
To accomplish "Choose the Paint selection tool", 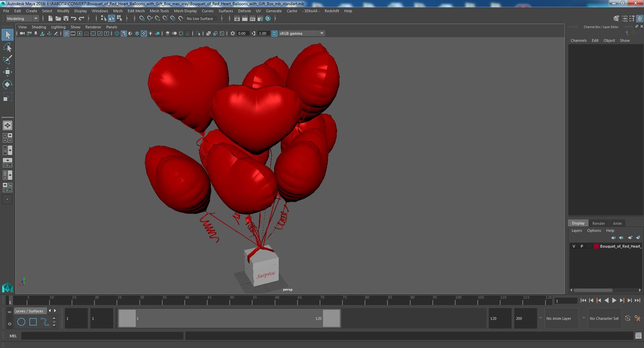I will click(x=7, y=60).
